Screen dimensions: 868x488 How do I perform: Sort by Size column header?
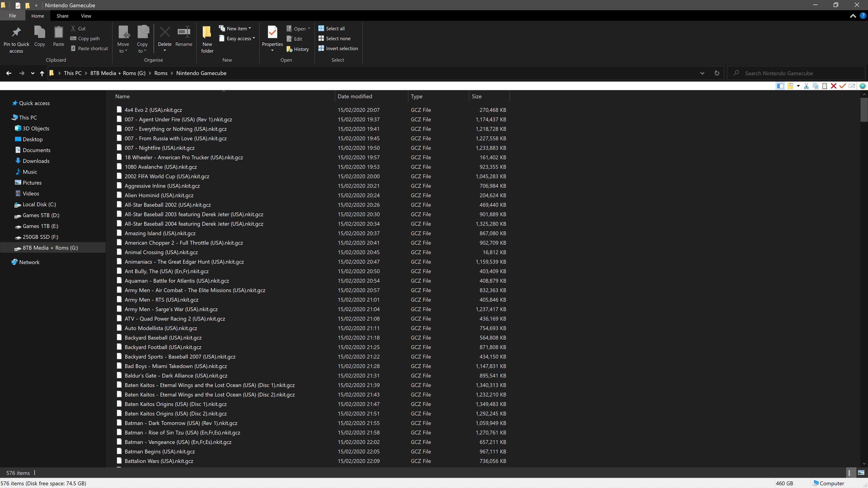[476, 96]
